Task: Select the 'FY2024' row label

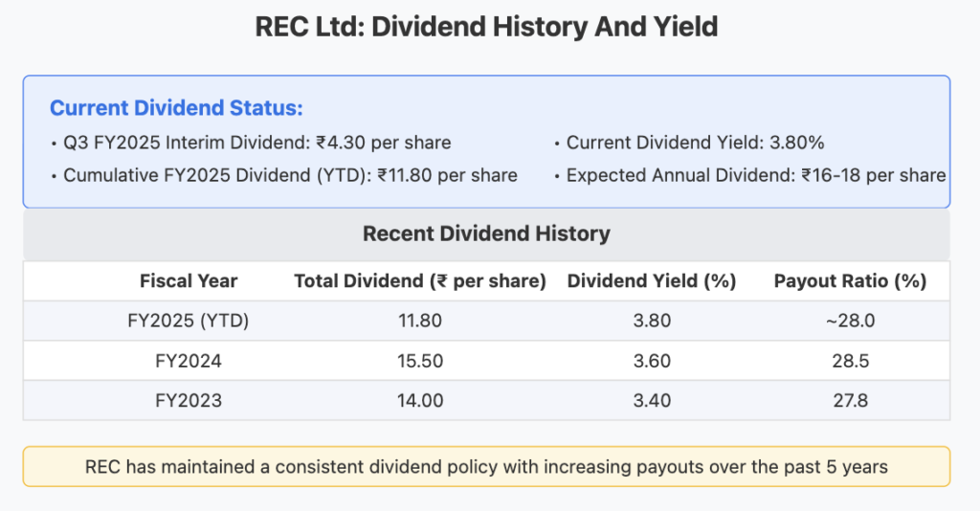Action: (189, 361)
